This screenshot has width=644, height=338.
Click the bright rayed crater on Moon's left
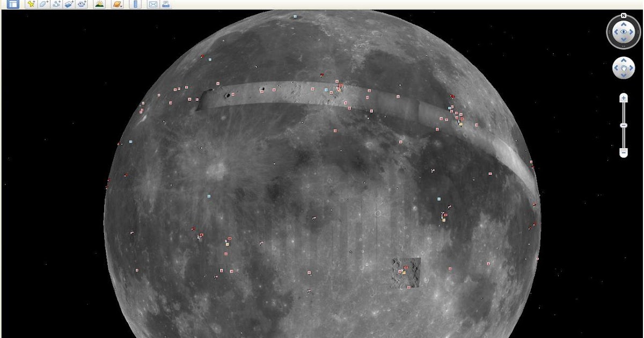click(x=217, y=171)
